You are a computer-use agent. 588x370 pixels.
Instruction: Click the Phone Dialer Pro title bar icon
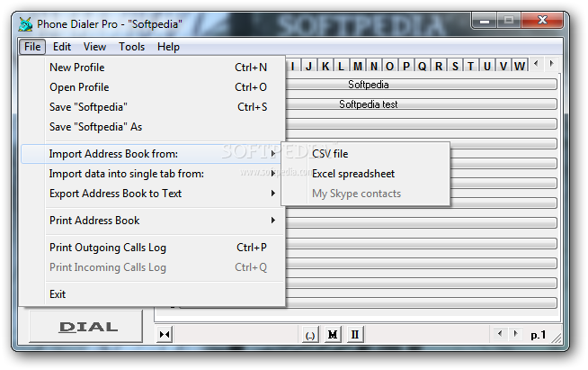click(25, 24)
